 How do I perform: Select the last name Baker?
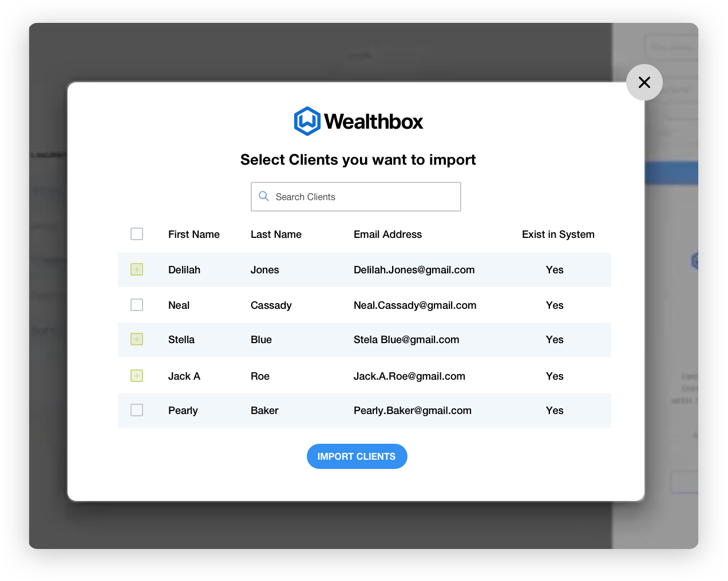tap(264, 411)
